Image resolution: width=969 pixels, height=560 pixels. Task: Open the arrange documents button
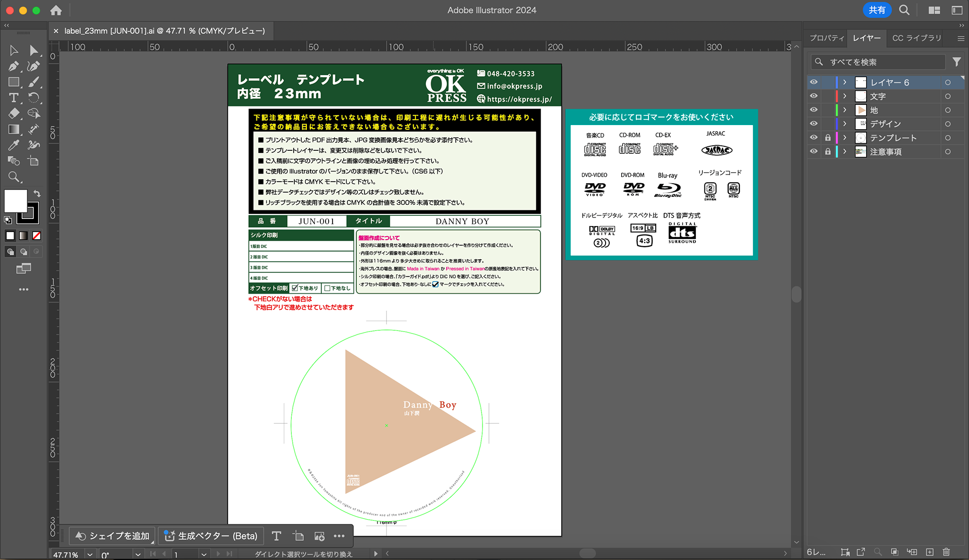934,10
